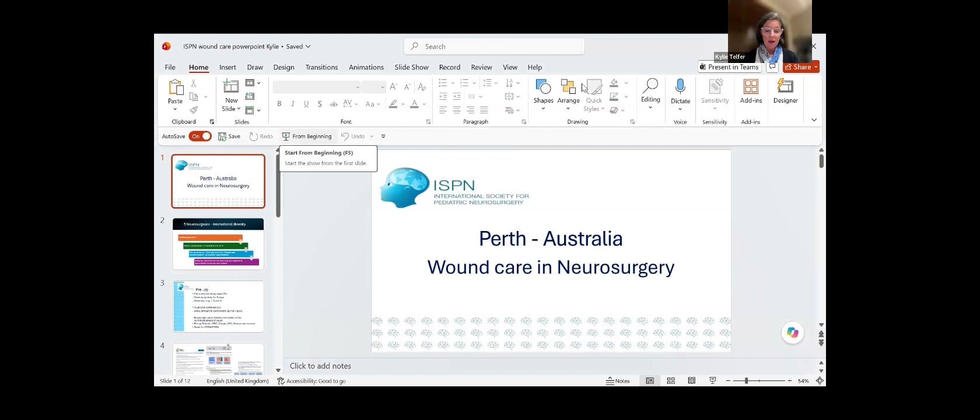Switch to Slide Sorter view icon
The height and width of the screenshot is (420, 980).
click(671, 381)
